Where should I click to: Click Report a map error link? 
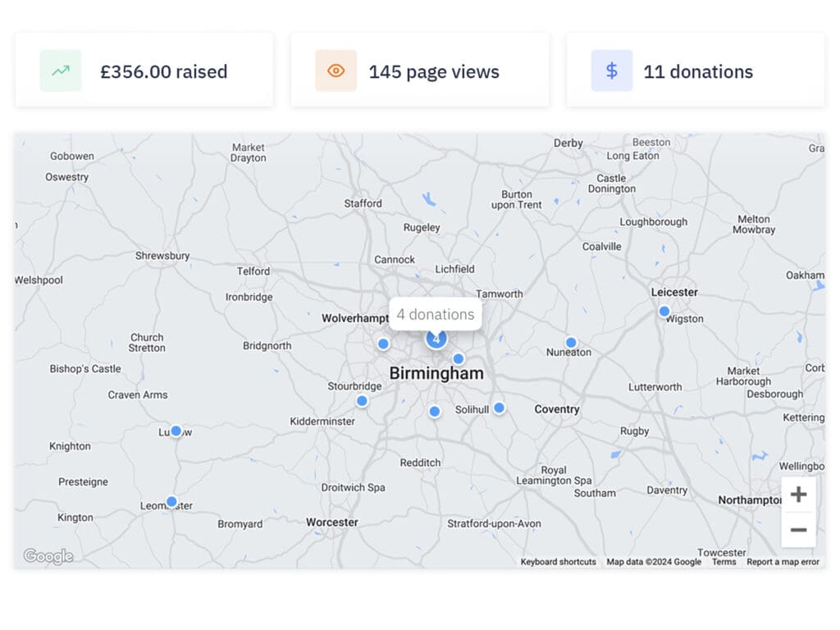(783, 562)
